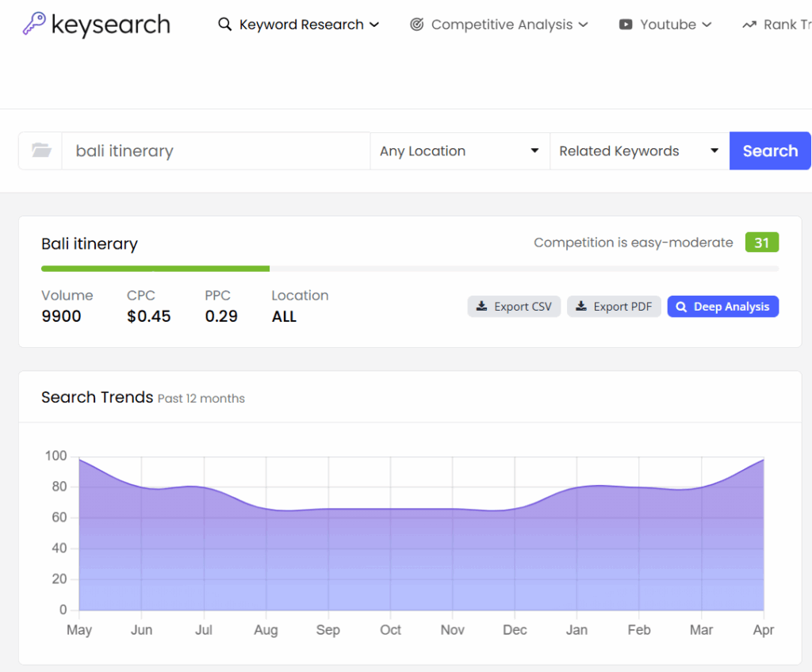Click the Youtube play icon
Viewport: 812px width, 672px height.
(626, 25)
